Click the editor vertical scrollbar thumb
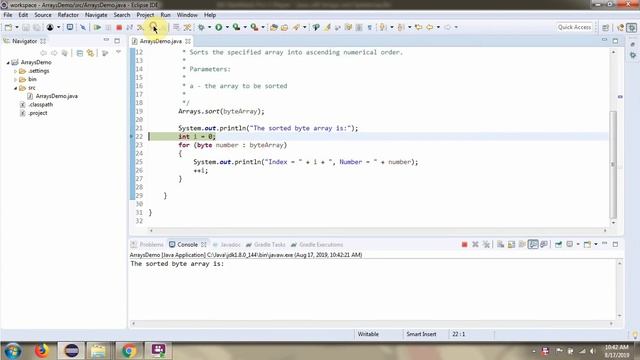The height and width of the screenshot is (360, 640). pos(613,164)
